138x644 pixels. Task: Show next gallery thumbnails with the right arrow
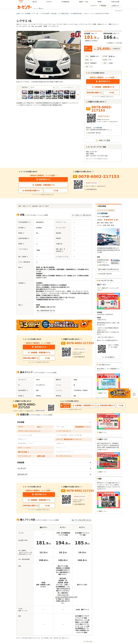[x=78, y=94]
